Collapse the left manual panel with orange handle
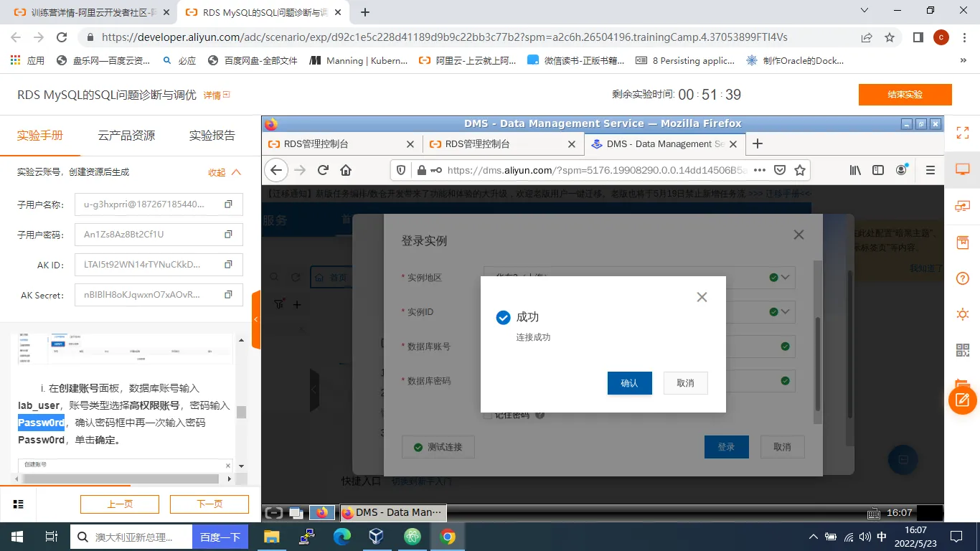This screenshot has width=980, height=551. 256,320
